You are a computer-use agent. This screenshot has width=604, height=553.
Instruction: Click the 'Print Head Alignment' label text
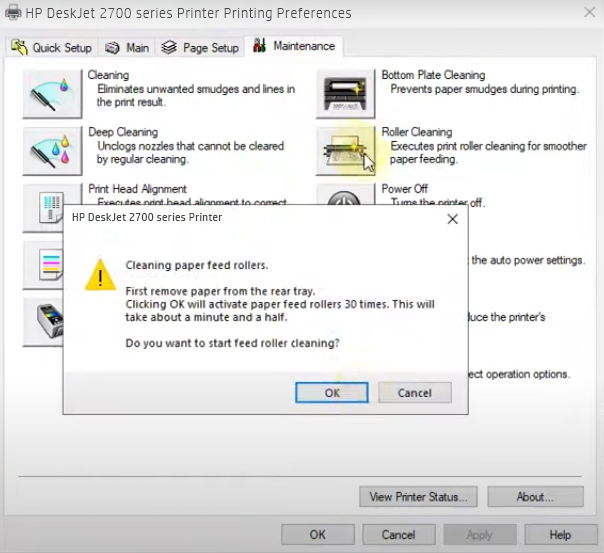pos(138,189)
